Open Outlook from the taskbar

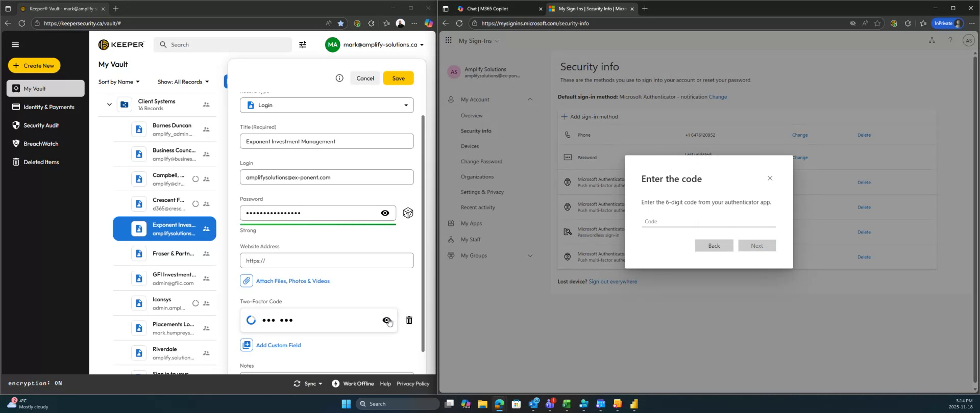[x=533, y=404]
